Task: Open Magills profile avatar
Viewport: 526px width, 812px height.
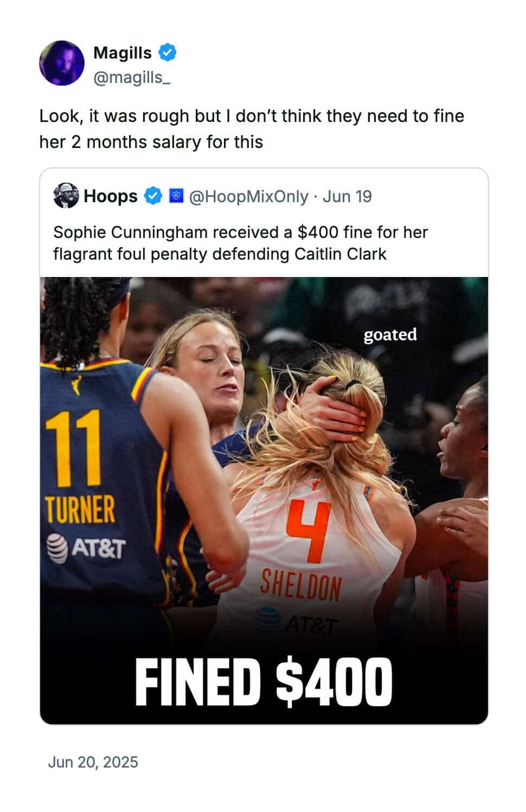Action: click(62, 63)
